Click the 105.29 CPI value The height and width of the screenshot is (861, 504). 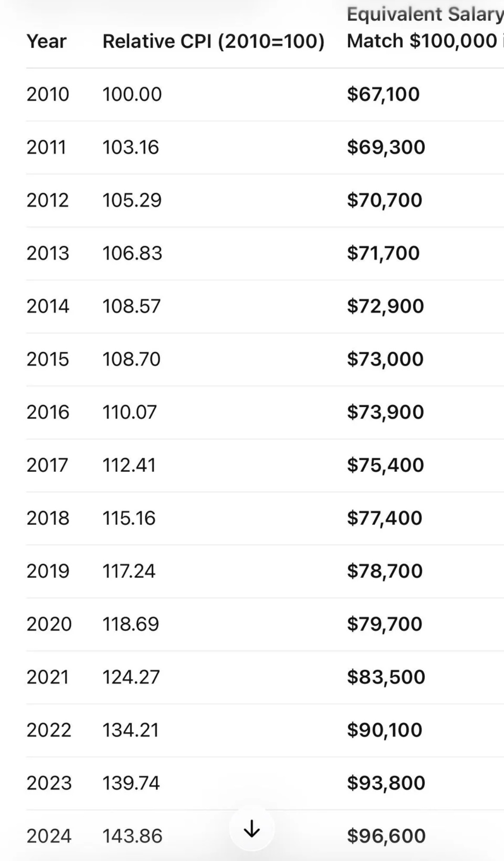pyautogui.click(x=132, y=200)
